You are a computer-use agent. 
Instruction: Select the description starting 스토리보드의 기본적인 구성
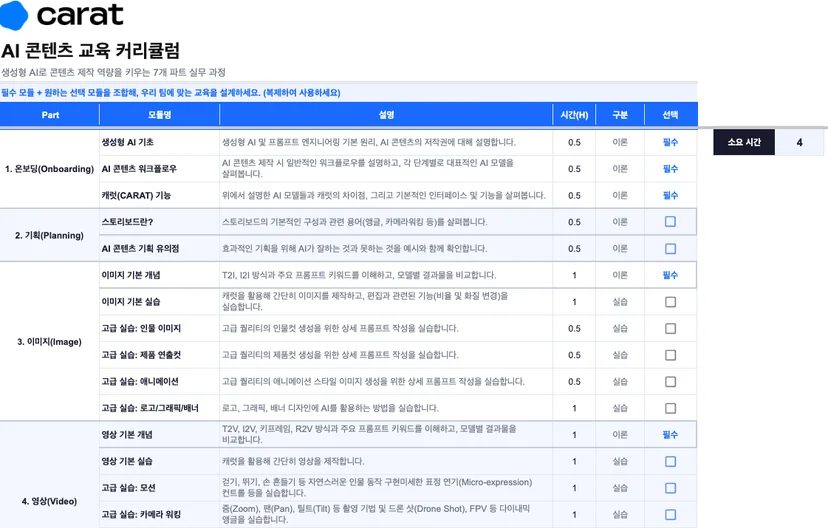(386, 222)
